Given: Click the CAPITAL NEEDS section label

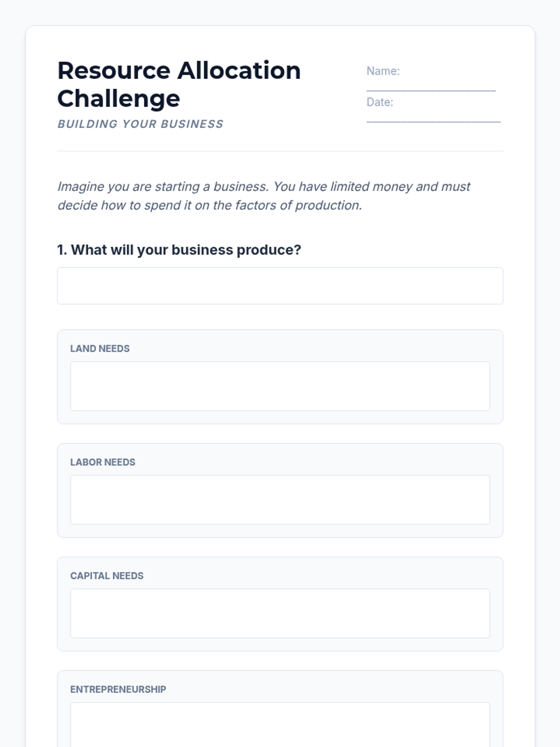Looking at the screenshot, I should click(107, 576).
